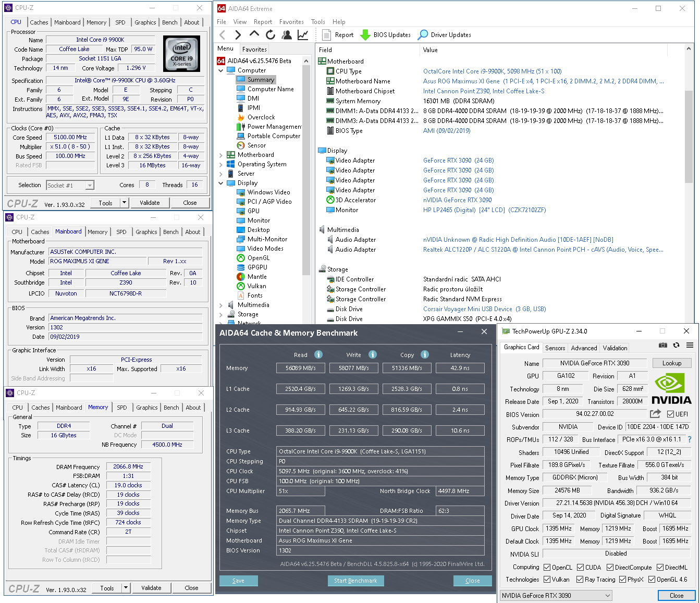Refresh GPU-Z data
700x603 pixels.
[677, 345]
